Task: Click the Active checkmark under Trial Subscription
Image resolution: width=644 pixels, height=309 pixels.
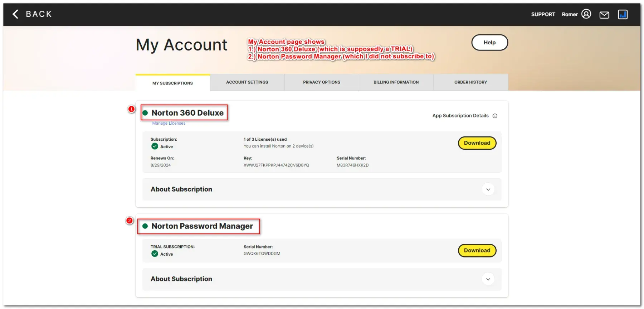Action: click(155, 254)
